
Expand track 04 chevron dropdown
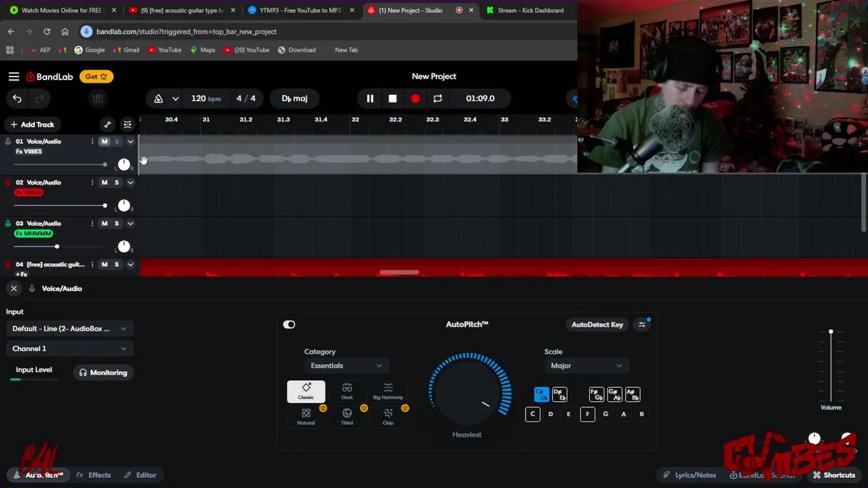coord(130,264)
